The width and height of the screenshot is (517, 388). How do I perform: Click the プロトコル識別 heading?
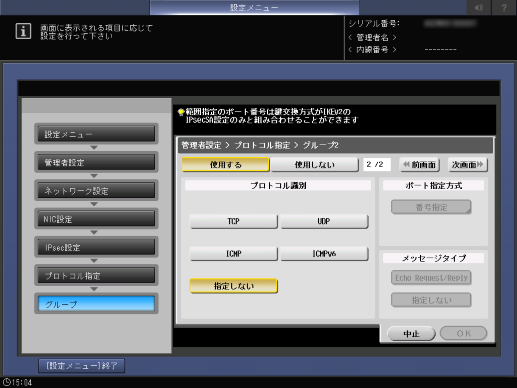coord(278,185)
